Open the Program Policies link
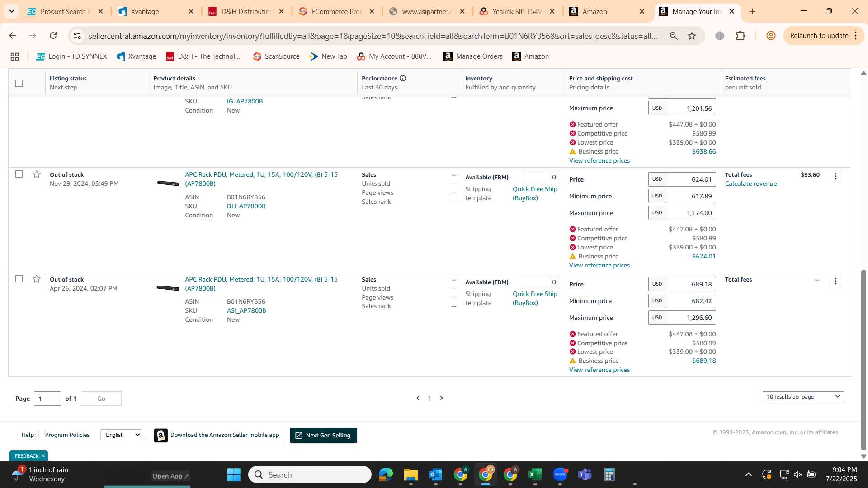868x488 pixels. point(67,435)
